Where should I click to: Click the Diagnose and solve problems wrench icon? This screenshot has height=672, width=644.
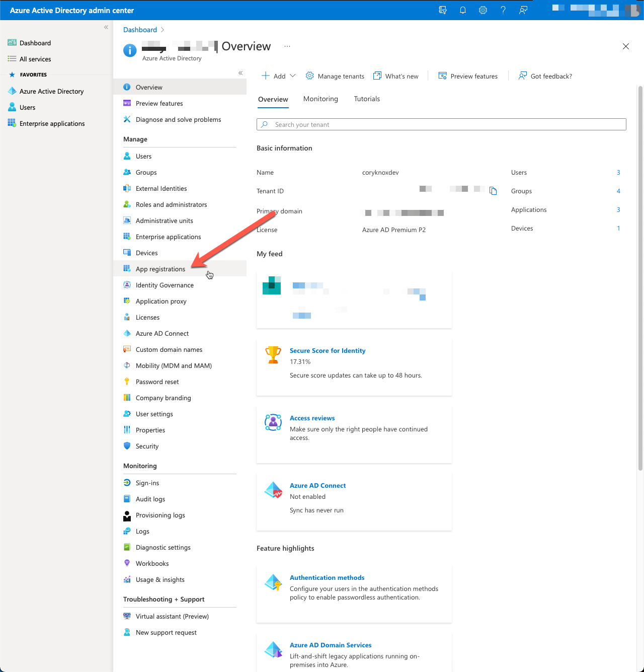pyautogui.click(x=127, y=119)
